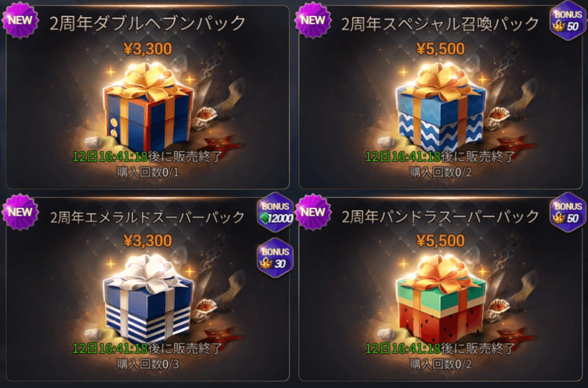588x388 pixels.
Task: Tap the watermelon-pattern green-lid gift box
Action: pos(441,301)
